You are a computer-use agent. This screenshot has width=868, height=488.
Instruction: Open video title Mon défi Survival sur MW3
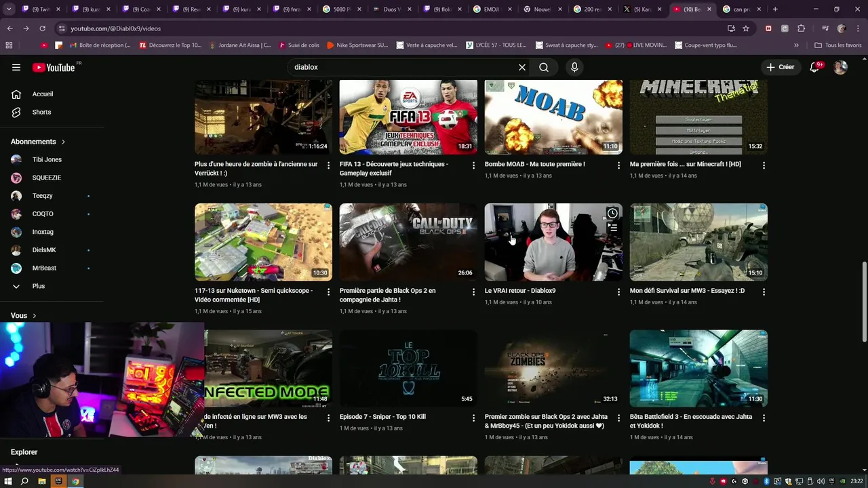687,291
